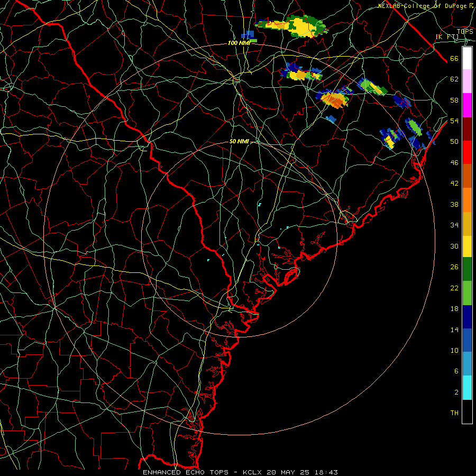This screenshot has width=476, height=476.
Task: Click the light blue legend swatch
Action: pos(467,364)
